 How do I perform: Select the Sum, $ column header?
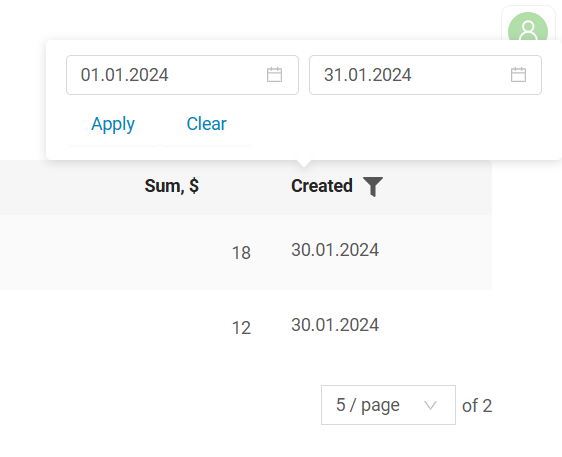[172, 186]
